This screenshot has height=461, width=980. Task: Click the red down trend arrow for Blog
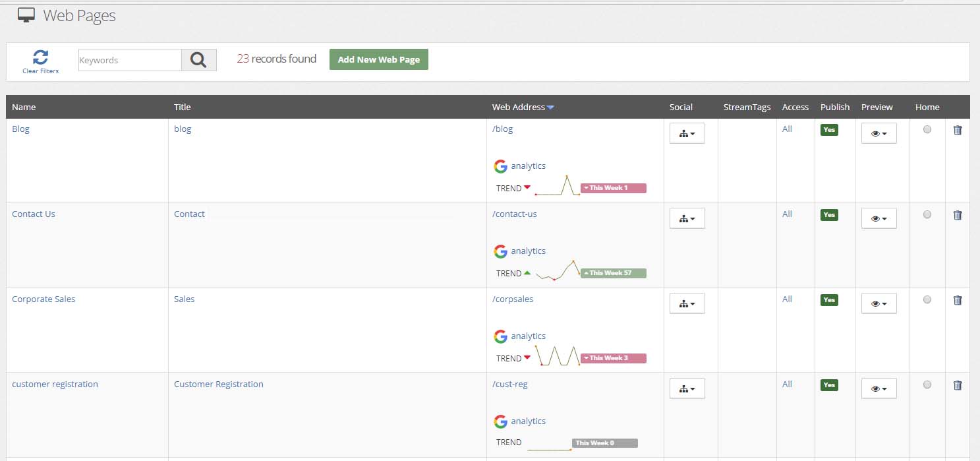(x=527, y=187)
